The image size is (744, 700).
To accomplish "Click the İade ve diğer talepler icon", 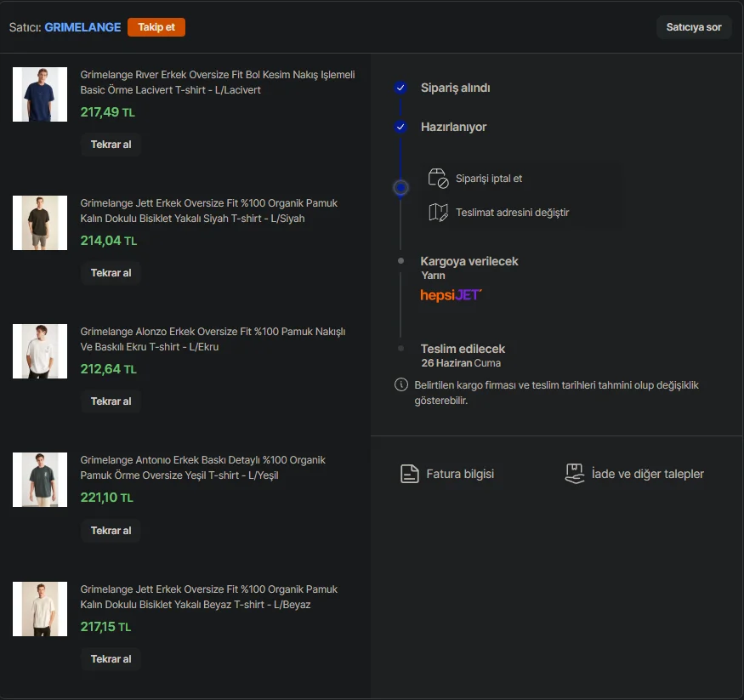I will click(x=575, y=474).
